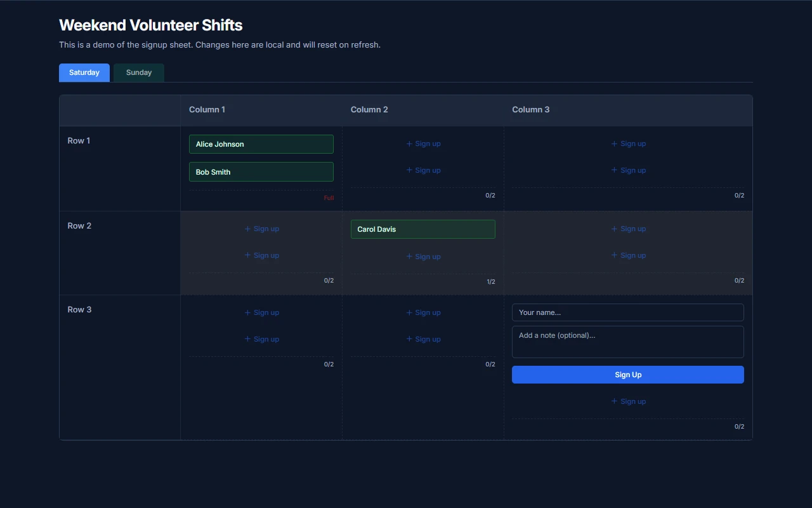This screenshot has width=812, height=508.
Task: Click the red Full status label
Action: click(329, 198)
